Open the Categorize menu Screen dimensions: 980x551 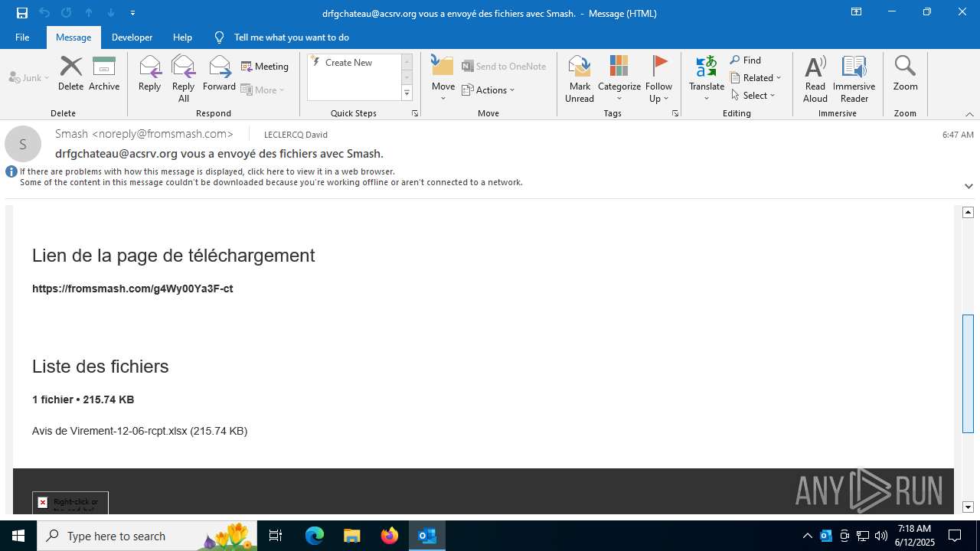(619, 78)
